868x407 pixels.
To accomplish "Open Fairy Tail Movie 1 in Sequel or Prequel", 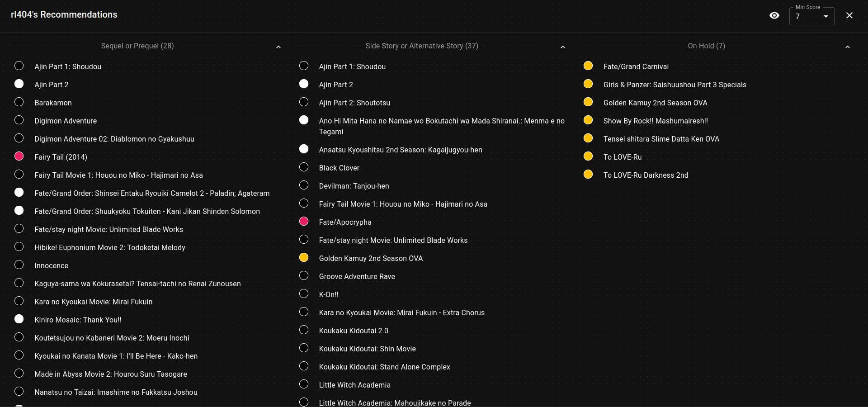I will (x=118, y=175).
